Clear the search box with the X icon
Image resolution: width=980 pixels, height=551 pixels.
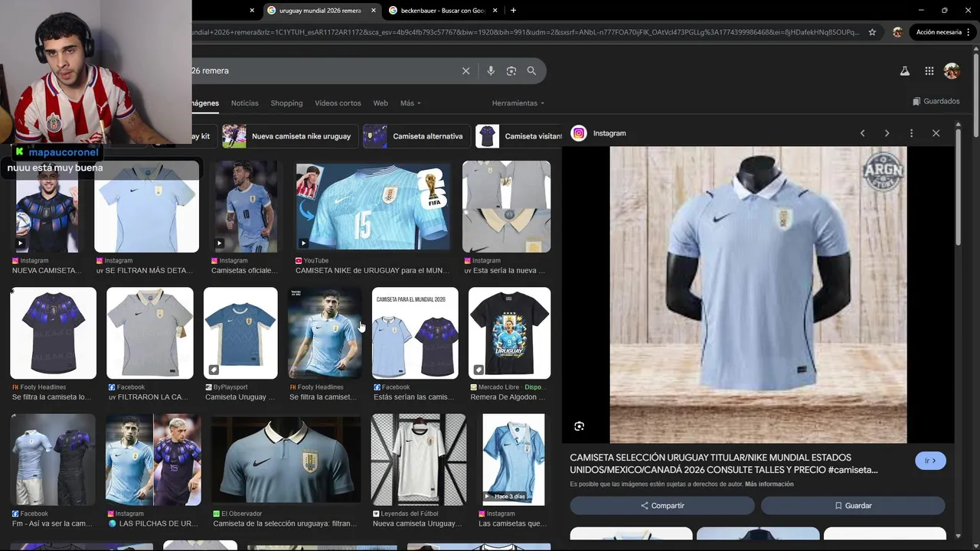coord(465,70)
